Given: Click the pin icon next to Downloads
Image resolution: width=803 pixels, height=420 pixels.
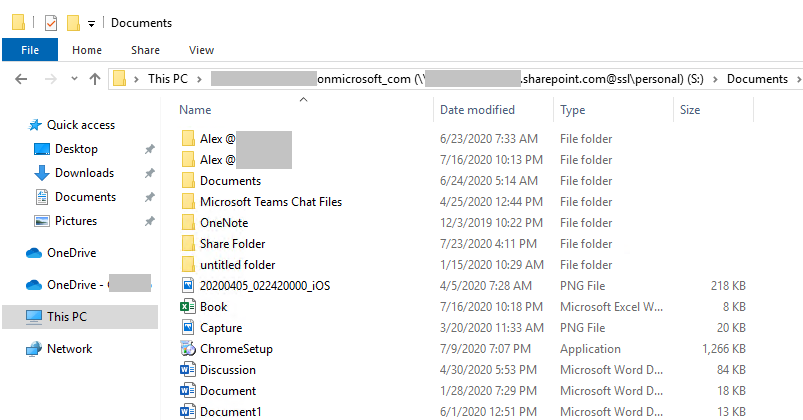Looking at the screenshot, I should (149, 173).
